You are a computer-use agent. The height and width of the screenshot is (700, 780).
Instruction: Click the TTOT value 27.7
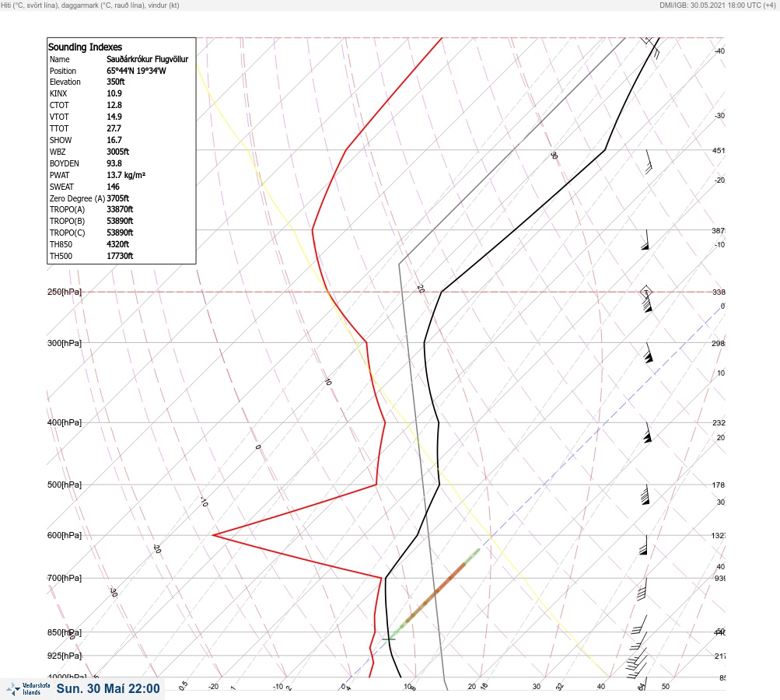[x=114, y=128]
